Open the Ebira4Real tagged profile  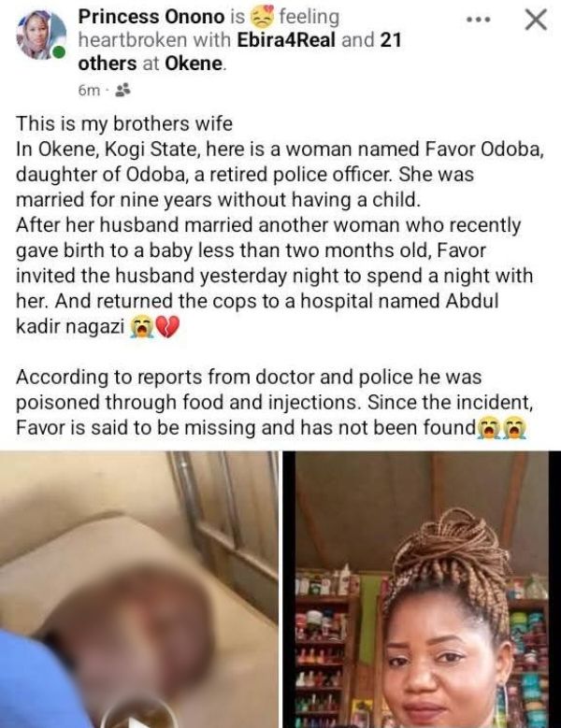(x=286, y=40)
